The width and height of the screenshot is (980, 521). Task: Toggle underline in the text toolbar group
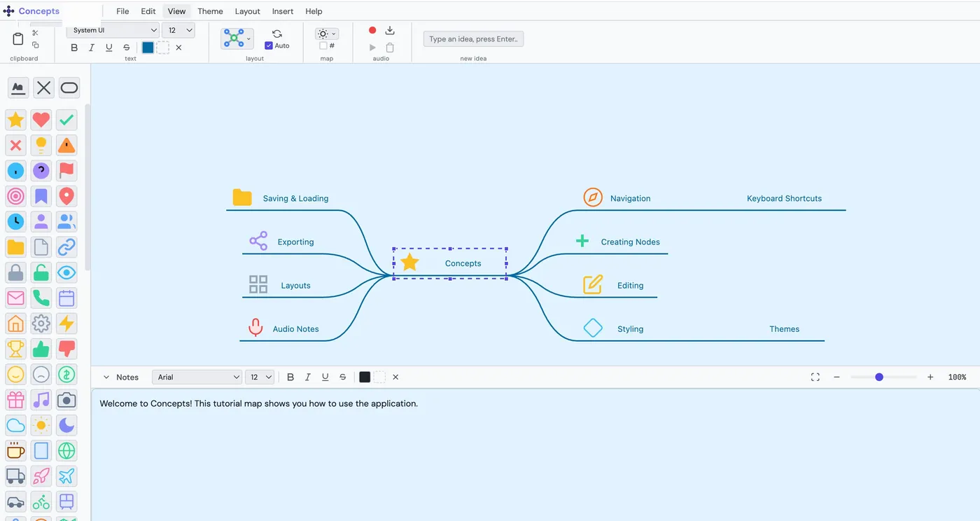pos(109,48)
